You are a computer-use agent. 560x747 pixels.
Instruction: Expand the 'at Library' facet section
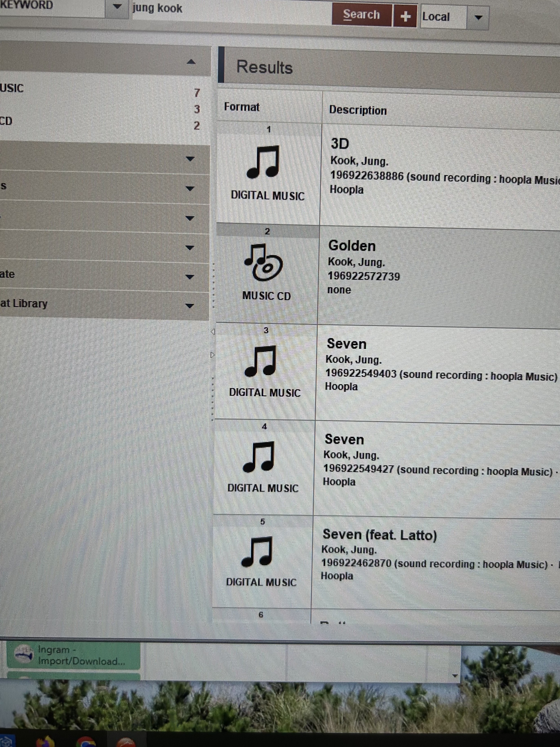click(190, 306)
